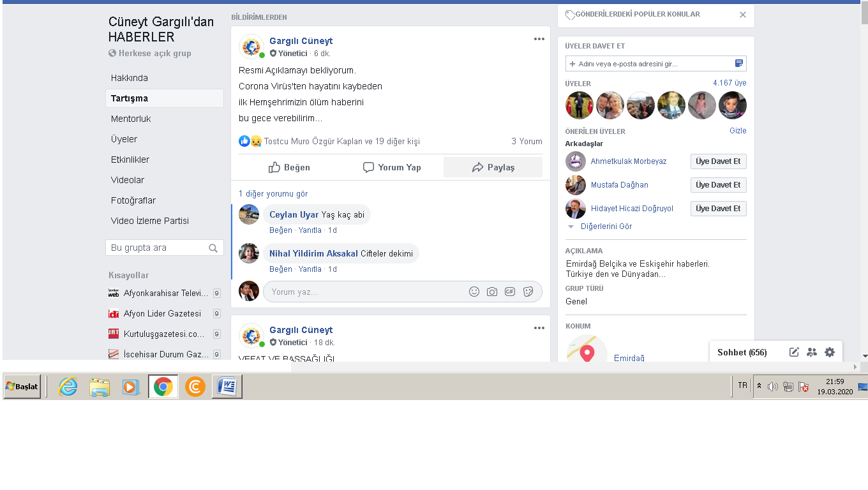Expand Diğerlerini Gör under suggested members

click(x=606, y=226)
